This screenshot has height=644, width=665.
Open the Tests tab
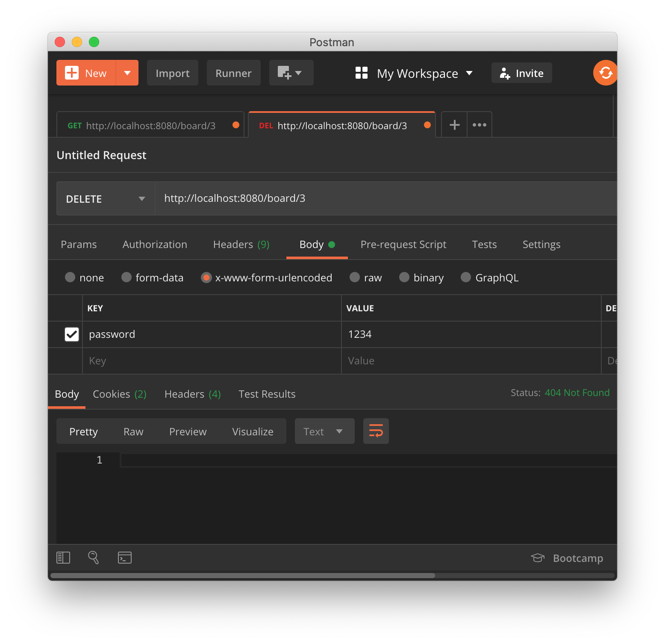click(x=484, y=244)
